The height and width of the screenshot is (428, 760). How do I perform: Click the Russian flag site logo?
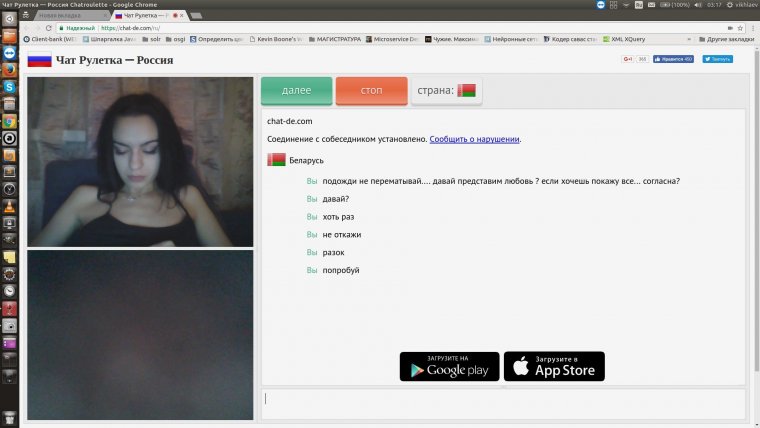[39, 60]
